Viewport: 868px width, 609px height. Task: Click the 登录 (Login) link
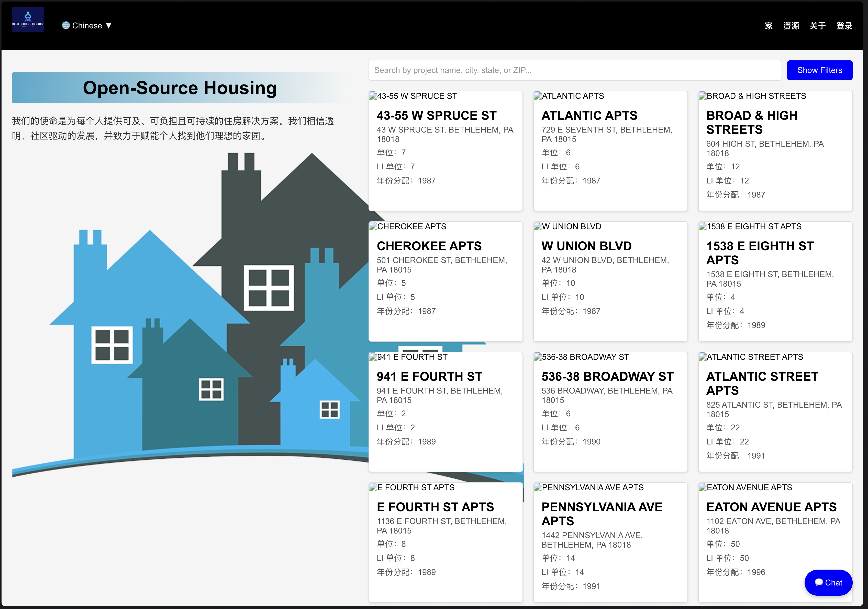click(x=844, y=26)
